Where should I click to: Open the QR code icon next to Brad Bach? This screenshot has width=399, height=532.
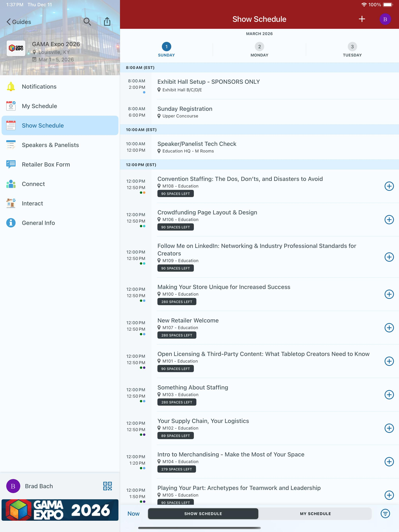[x=107, y=486]
